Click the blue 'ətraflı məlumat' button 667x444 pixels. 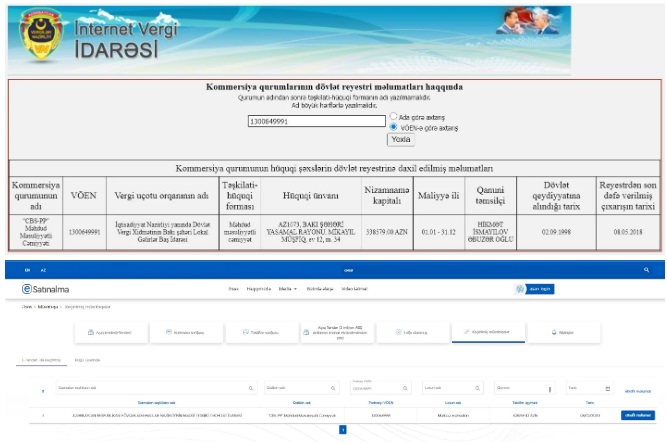pyautogui.click(x=637, y=414)
